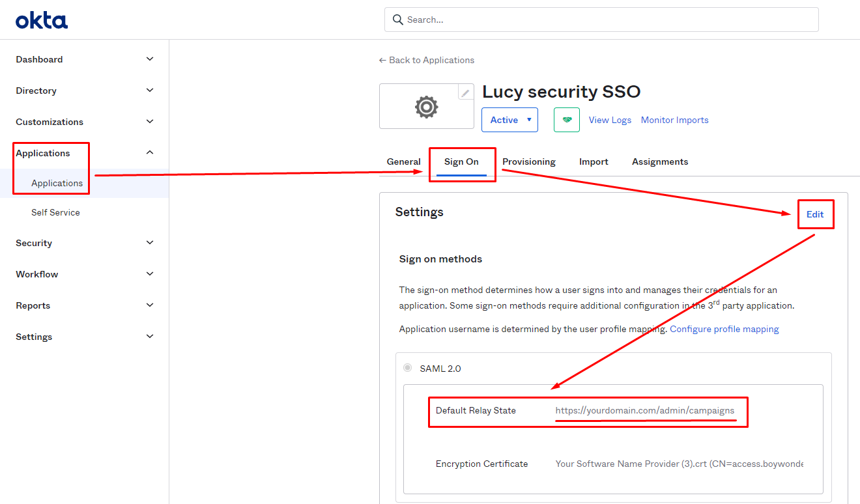The height and width of the screenshot is (504, 860).
Task: Click the Directory sidebar label
Action: tap(36, 91)
